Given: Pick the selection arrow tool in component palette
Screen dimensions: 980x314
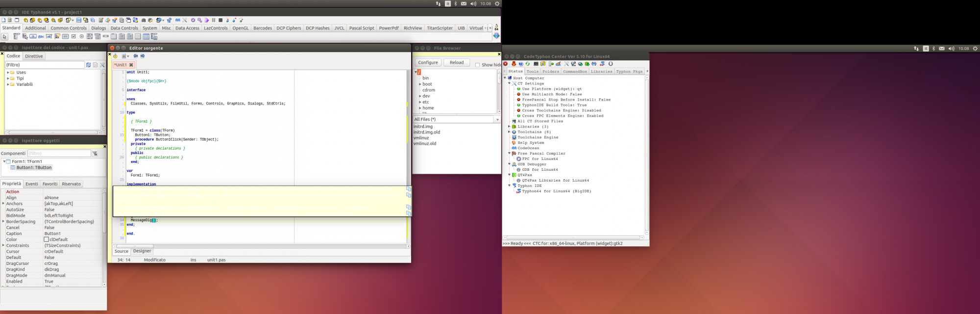Looking at the screenshot, I should pyautogui.click(x=5, y=36).
